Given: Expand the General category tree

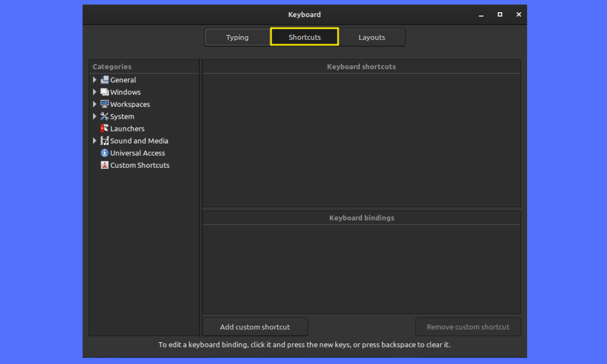Looking at the screenshot, I should pos(95,80).
